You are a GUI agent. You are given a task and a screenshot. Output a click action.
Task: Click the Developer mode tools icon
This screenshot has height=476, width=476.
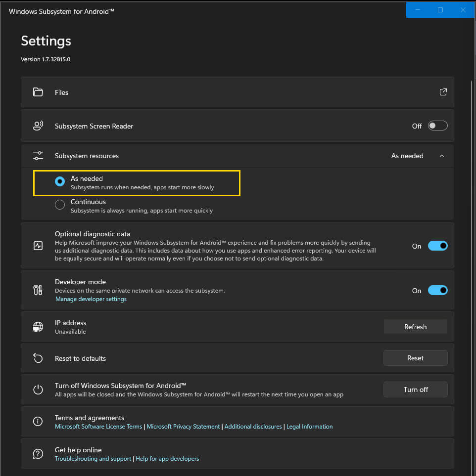[38, 290]
